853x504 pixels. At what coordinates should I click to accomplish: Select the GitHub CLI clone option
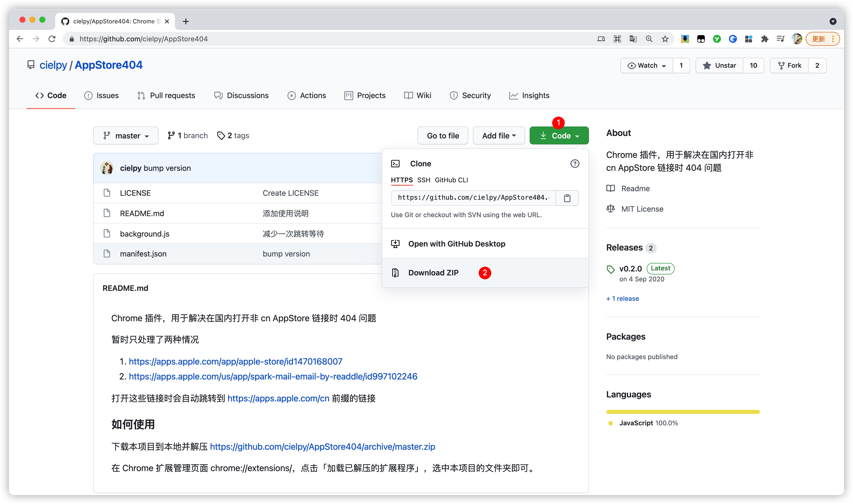(451, 180)
